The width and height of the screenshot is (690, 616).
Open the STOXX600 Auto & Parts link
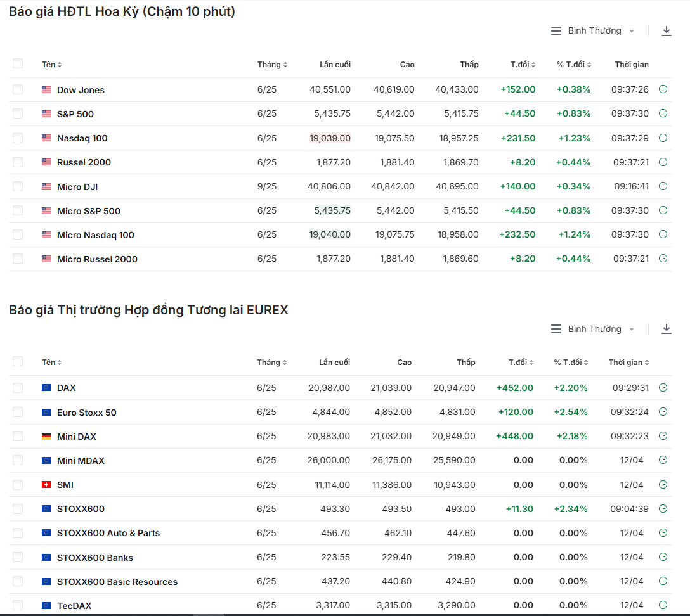[x=108, y=533]
